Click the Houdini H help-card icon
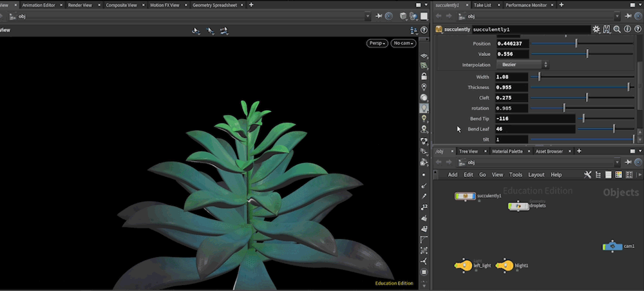The height and width of the screenshot is (291, 644). click(607, 29)
